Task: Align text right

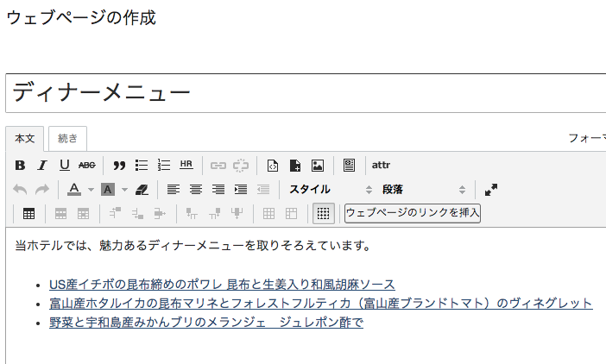Action: click(x=218, y=190)
